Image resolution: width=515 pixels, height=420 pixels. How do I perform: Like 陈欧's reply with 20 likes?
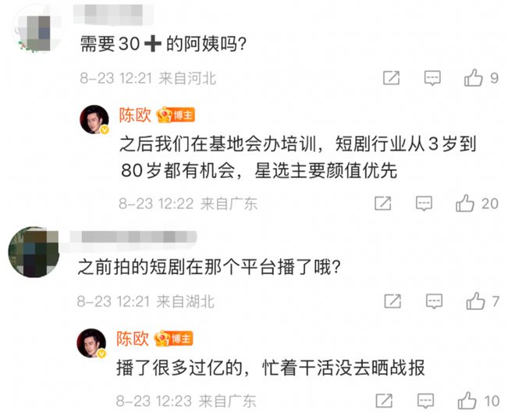pos(465,203)
